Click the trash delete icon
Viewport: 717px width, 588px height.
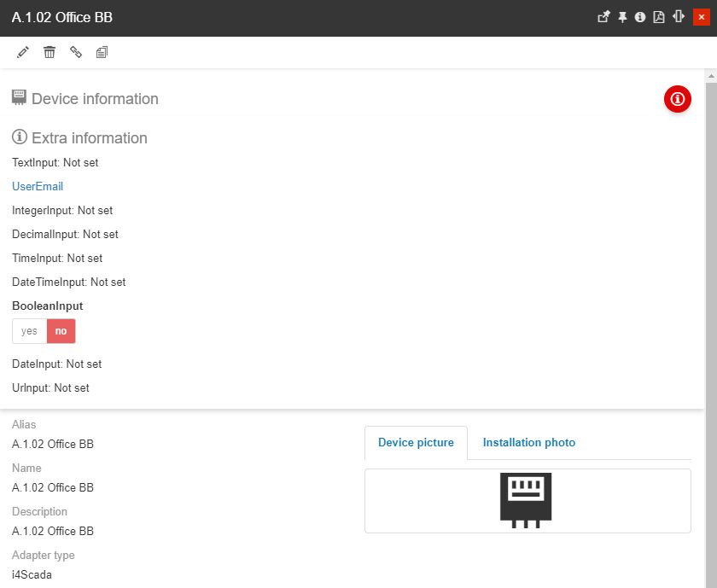[50, 53]
